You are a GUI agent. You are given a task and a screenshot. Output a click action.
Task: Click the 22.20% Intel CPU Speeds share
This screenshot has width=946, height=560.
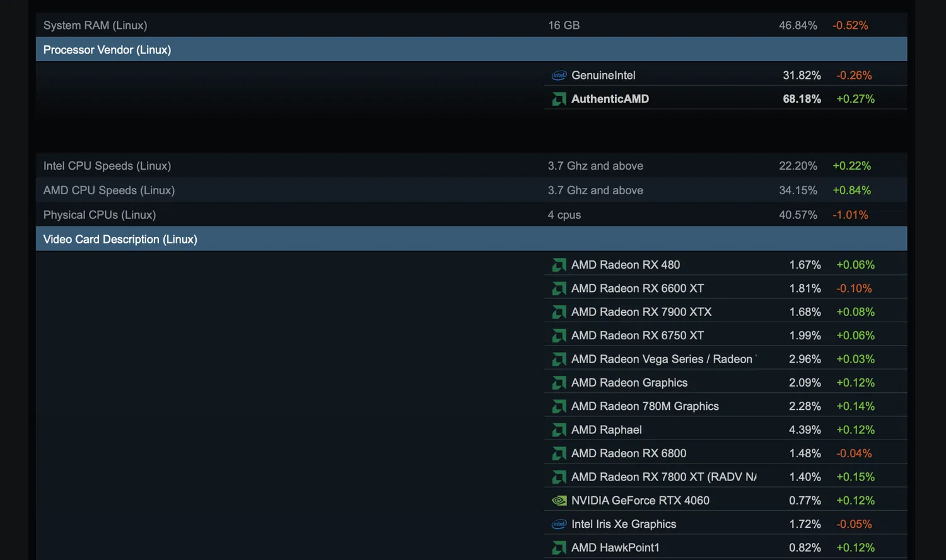click(798, 166)
